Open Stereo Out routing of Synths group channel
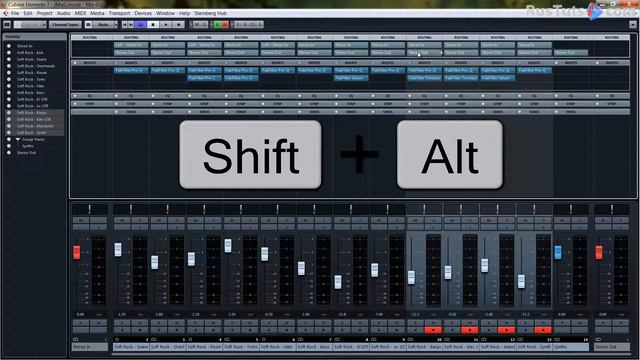This screenshot has height=360, width=640. (x=571, y=53)
